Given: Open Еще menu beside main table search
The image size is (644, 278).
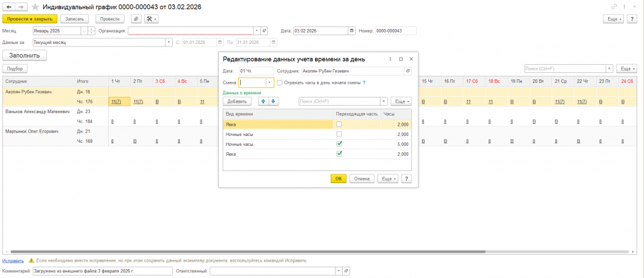Looking at the screenshot, I should coord(628,69).
